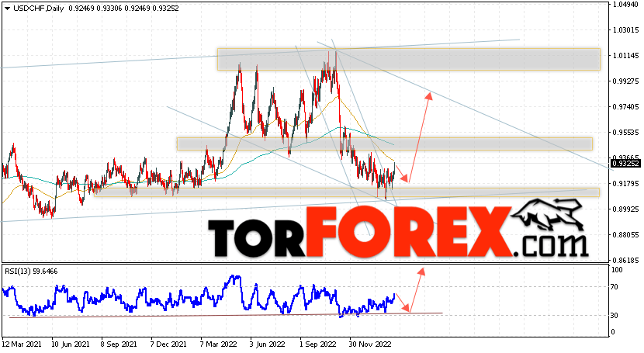The image size is (644, 353).
Task: Click the OHLC values 0.92469 0.93306
Action: click(95, 9)
